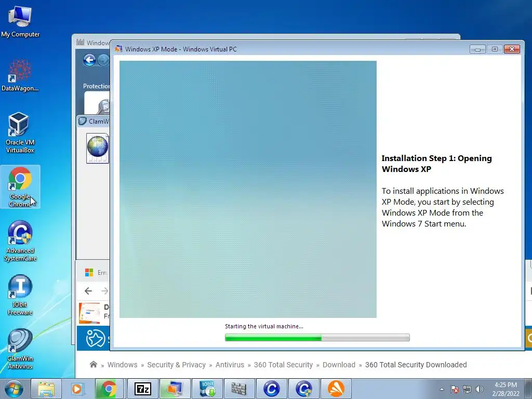
Task: Open the brick wall firewall taskbar icon
Action: point(239,389)
